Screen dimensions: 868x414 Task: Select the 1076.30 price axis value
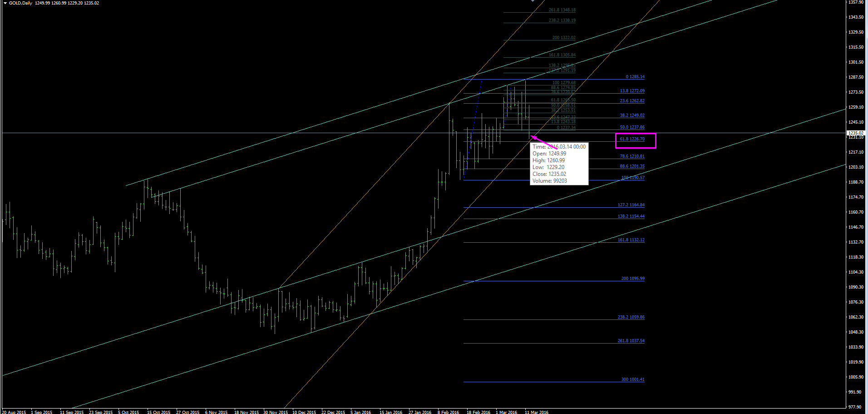[x=856, y=302]
